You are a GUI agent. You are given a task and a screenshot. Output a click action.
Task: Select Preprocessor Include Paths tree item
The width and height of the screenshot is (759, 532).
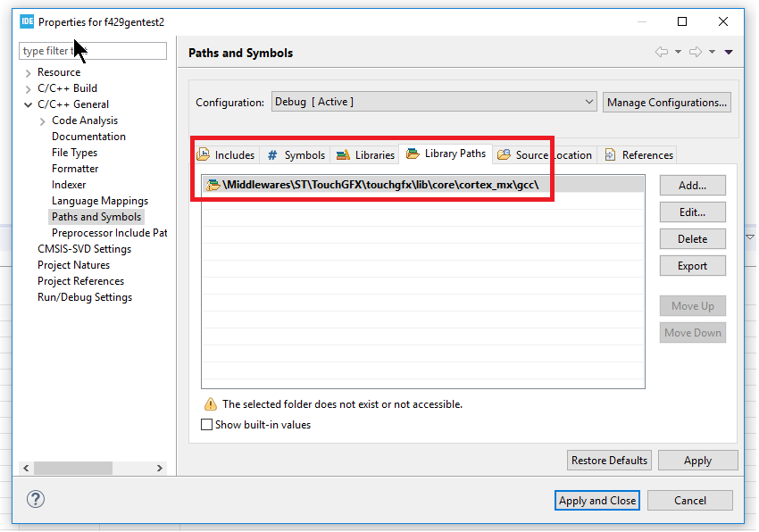(x=110, y=232)
